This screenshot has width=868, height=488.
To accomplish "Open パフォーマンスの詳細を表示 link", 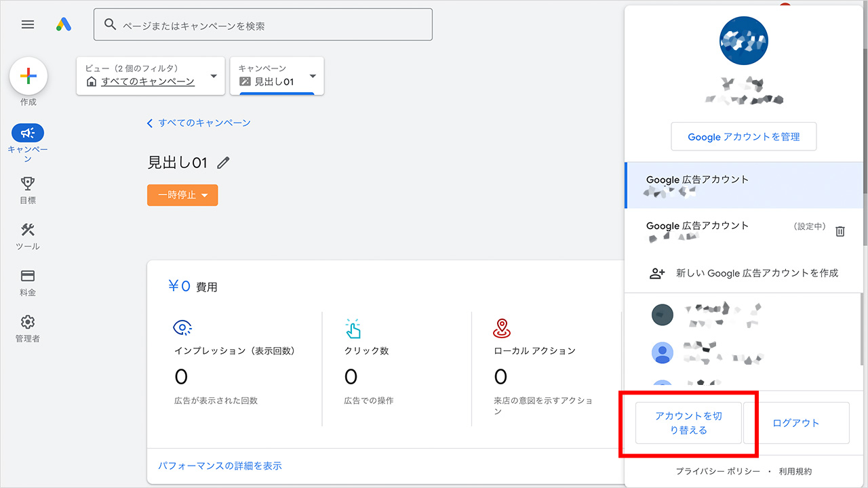I will click(220, 466).
